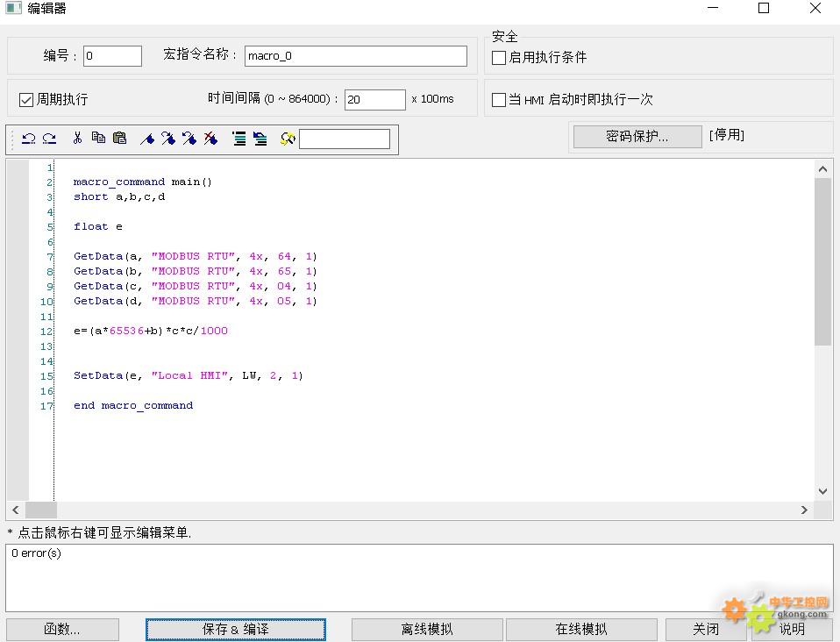
Task: Open the 密码保护... dialog
Action: coord(637,136)
